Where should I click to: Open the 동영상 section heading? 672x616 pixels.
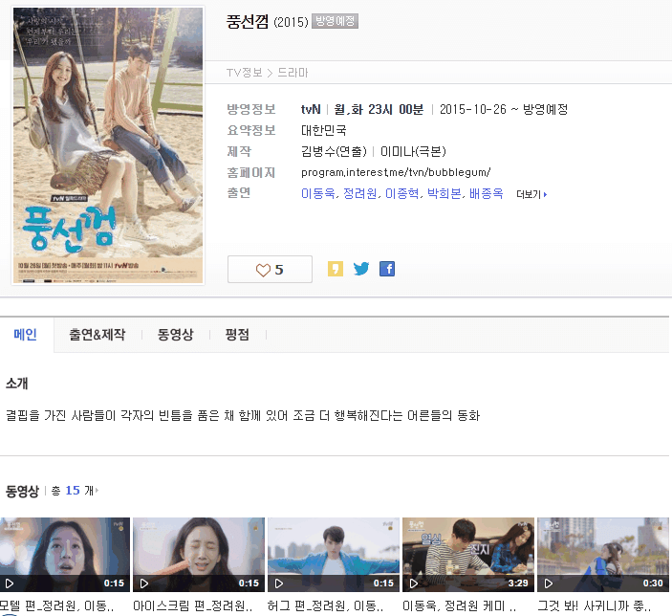(x=22, y=491)
